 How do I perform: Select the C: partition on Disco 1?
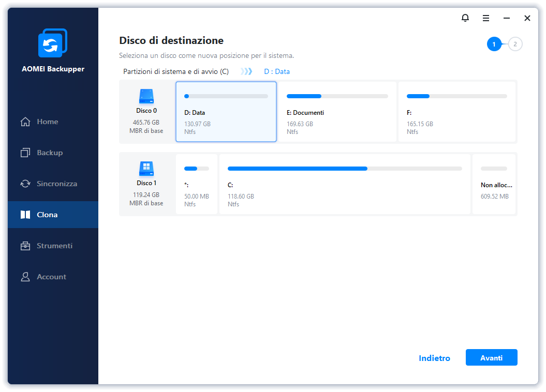click(345, 184)
